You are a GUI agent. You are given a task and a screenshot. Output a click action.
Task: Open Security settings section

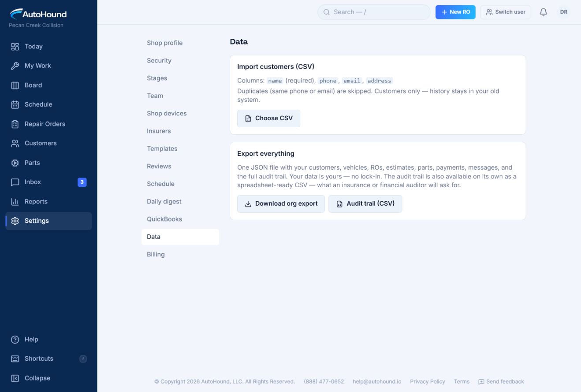[180, 61]
